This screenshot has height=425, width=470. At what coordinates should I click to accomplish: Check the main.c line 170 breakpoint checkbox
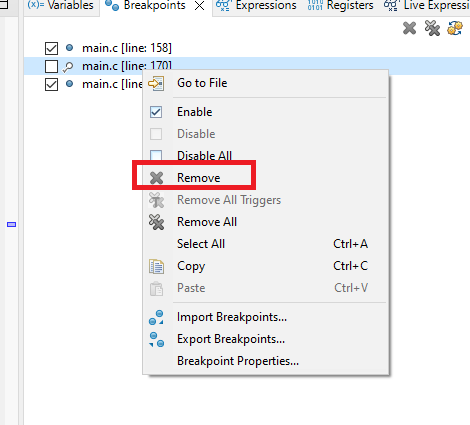point(51,66)
